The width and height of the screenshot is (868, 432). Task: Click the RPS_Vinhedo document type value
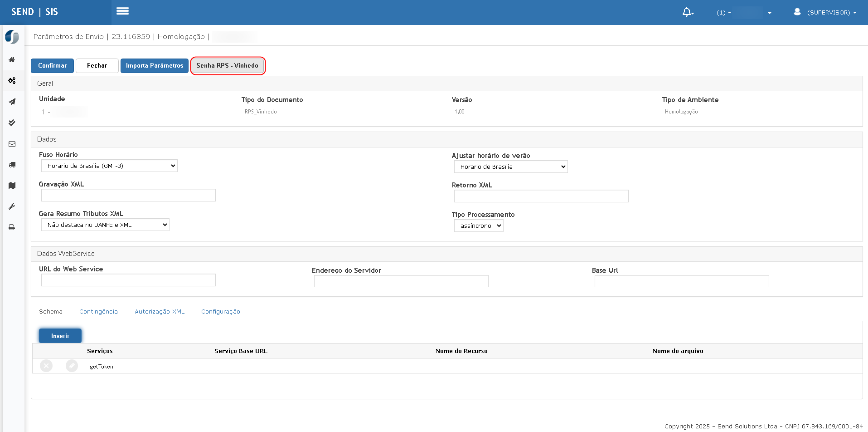[x=261, y=112]
